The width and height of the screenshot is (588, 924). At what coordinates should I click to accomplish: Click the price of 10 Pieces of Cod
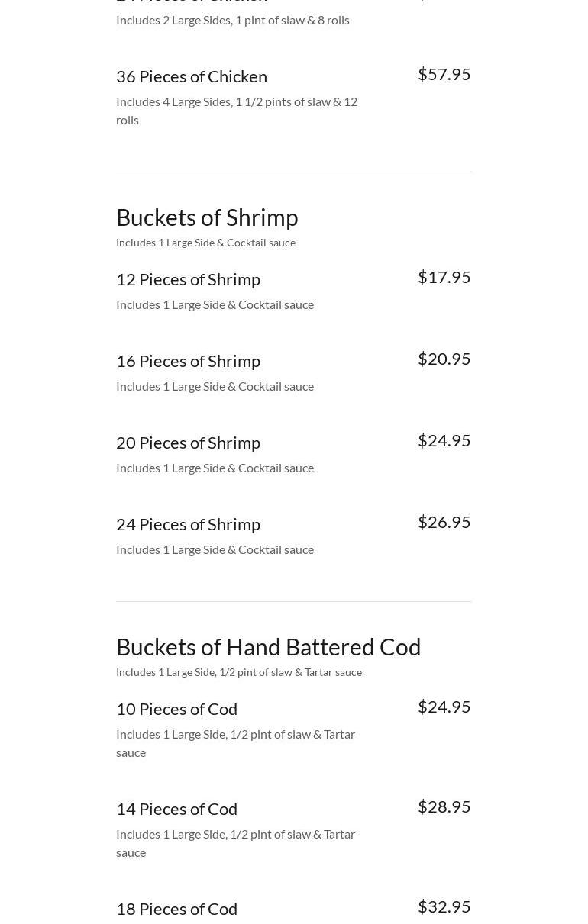[444, 707]
